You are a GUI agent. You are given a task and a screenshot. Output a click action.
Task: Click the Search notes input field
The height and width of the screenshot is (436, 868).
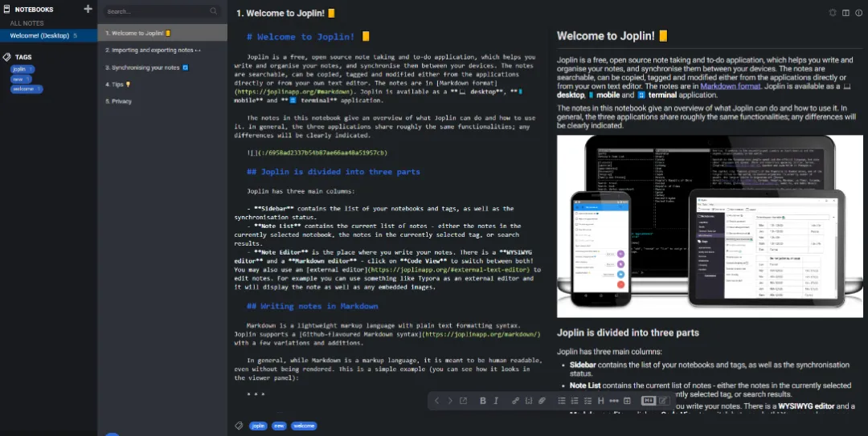coord(162,11)
